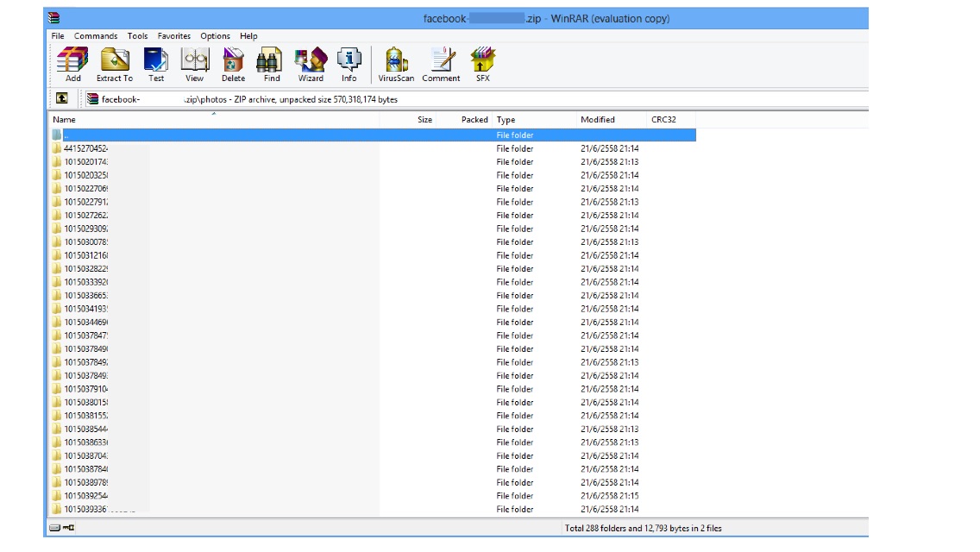Image resolution: width=980 pixels, height=552 pixels.
Task: Sort by the CRC32 column header
Action: pos(671,119)
